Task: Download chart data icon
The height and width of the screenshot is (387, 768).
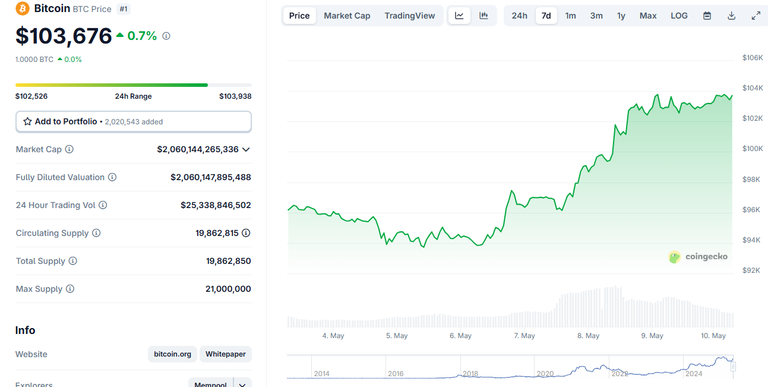Action: coord(731,16)
